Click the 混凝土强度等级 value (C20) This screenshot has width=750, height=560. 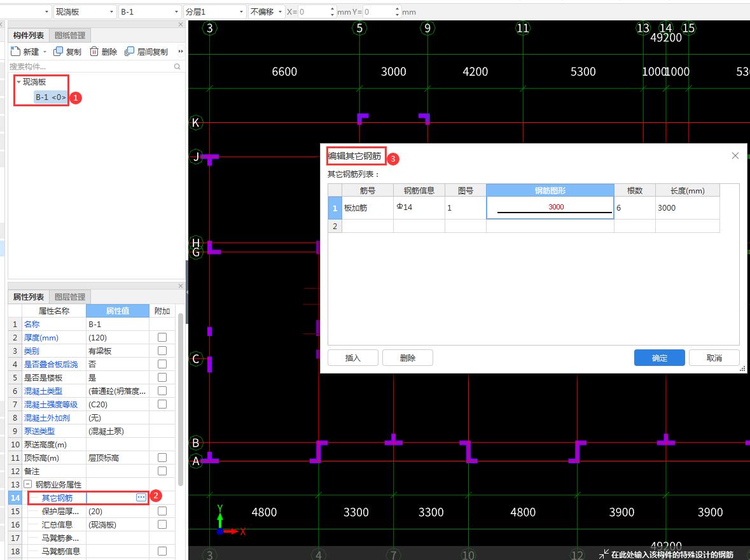118,405
